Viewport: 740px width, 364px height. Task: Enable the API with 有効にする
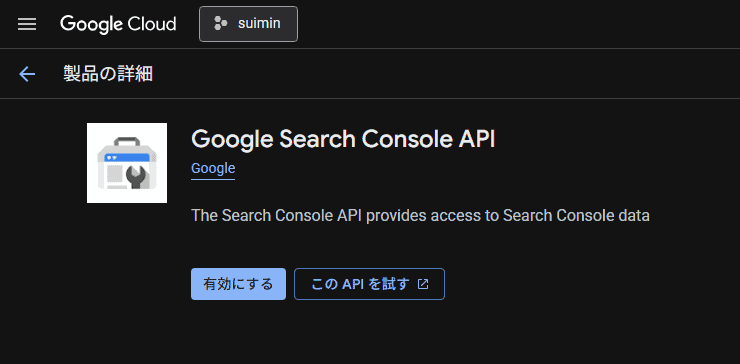[238, 284]
